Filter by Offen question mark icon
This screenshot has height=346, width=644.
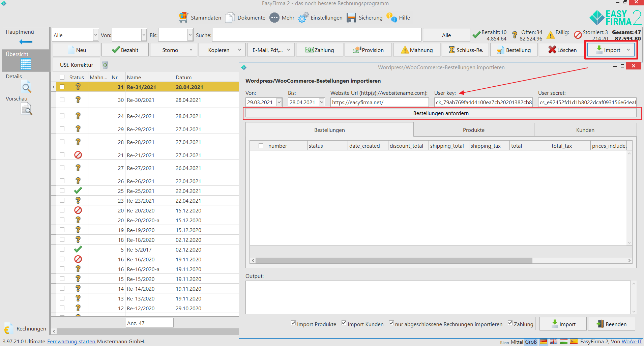[x=515, y=35]
